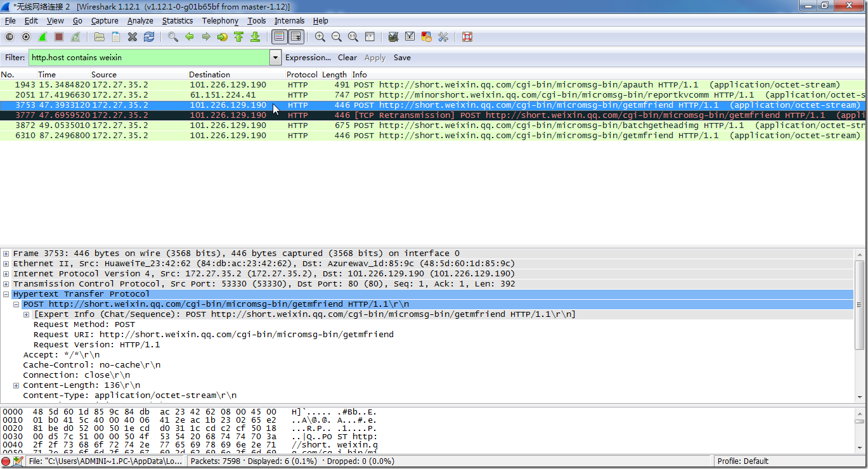Close this capture file
The width and height of the screenshot is (868, 469).
[x=133, y=37]
